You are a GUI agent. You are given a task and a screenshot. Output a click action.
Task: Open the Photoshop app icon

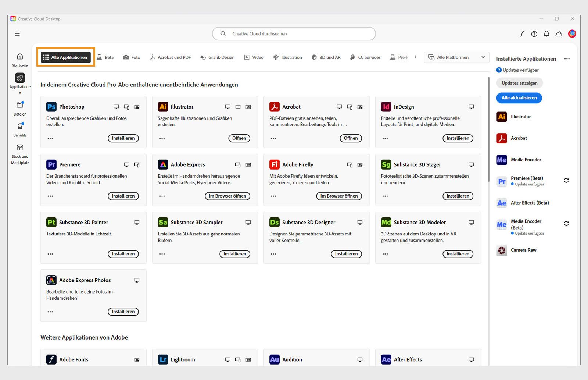coord(51,107)
